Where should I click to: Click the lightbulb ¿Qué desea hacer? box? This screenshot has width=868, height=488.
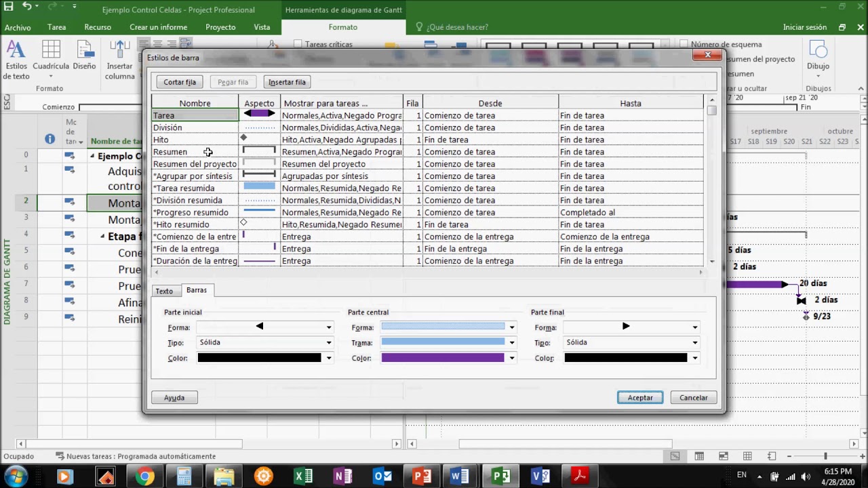pyautogui.click(x=452, y=27)
